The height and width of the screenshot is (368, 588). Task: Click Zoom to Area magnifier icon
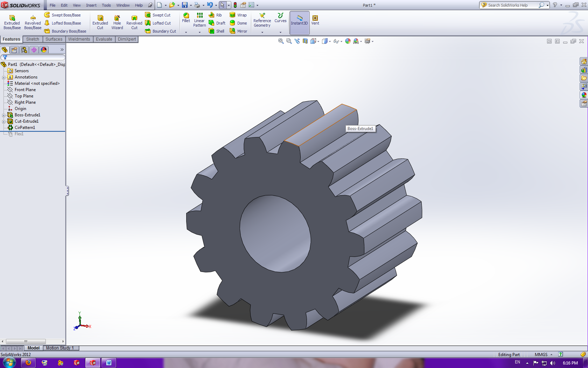[x=289, y=41]
